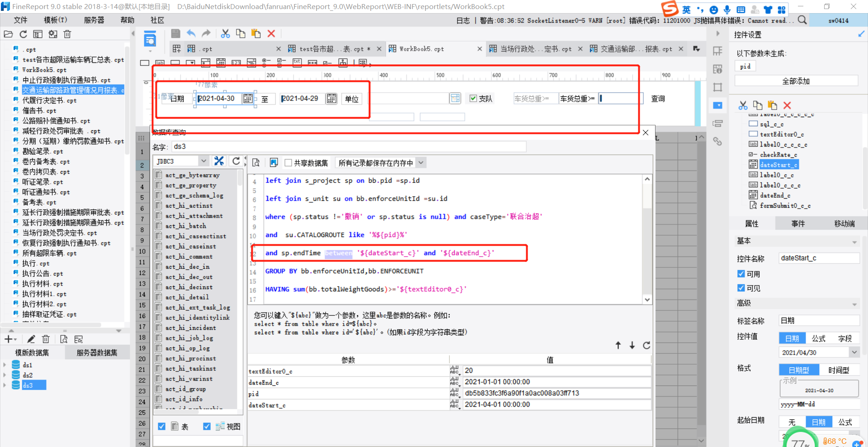
Task: Click the cut scissors icon in main toolbar
Action: pyautogui.click(x=225, y=33)
